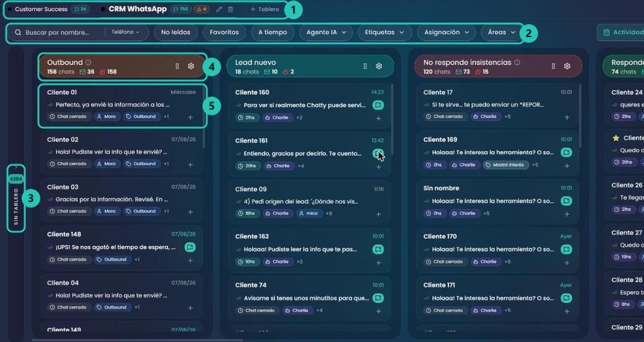This screenshot has height=342, width=644.
Task: Click Mora assignee tag on Cliente 01
Action: point(107,116)
